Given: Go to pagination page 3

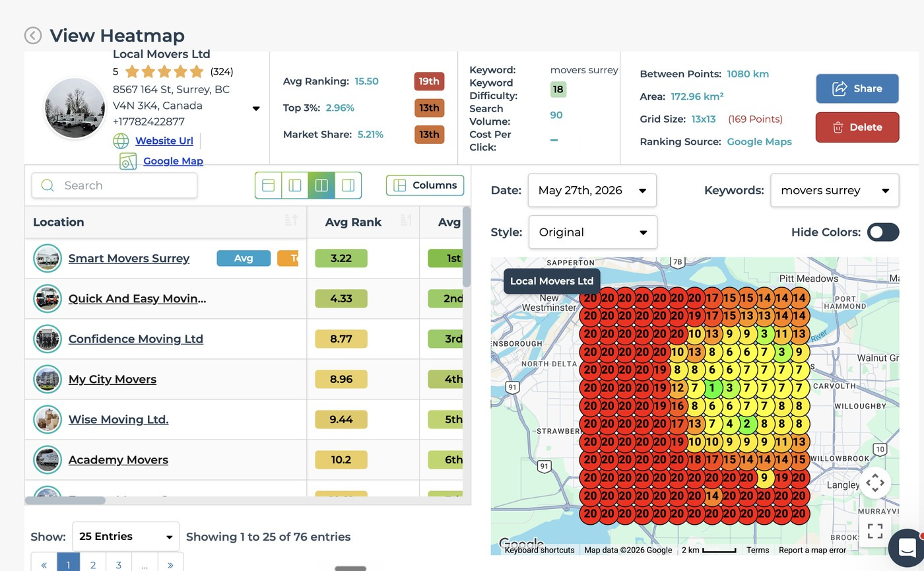Looking at the screenshot, I should pyautogui.click(x=119, y=564).
